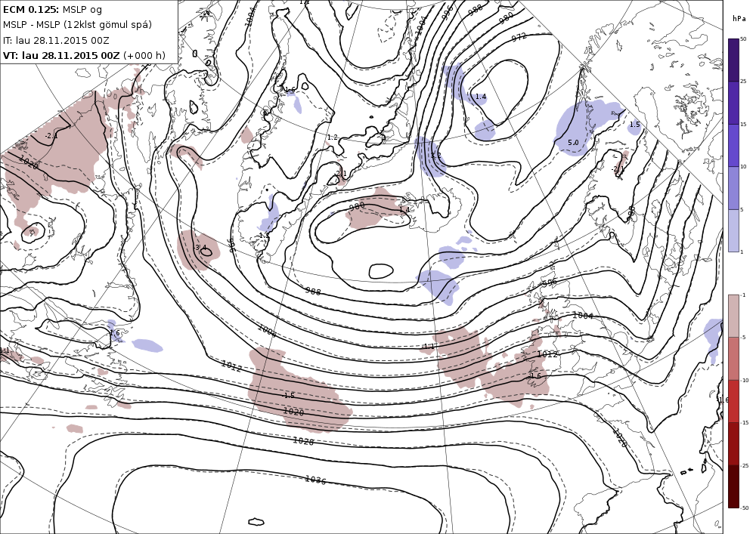
Task: Select the -5 to -10 salmon legend swatch
Action: [733, 358]
